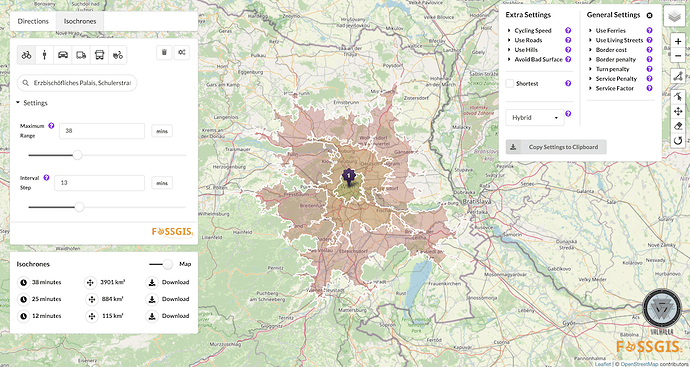Select the bicycle travel mode icon
Screen dimensions: 690x367
pyautogui.click(x=26, y=55)
